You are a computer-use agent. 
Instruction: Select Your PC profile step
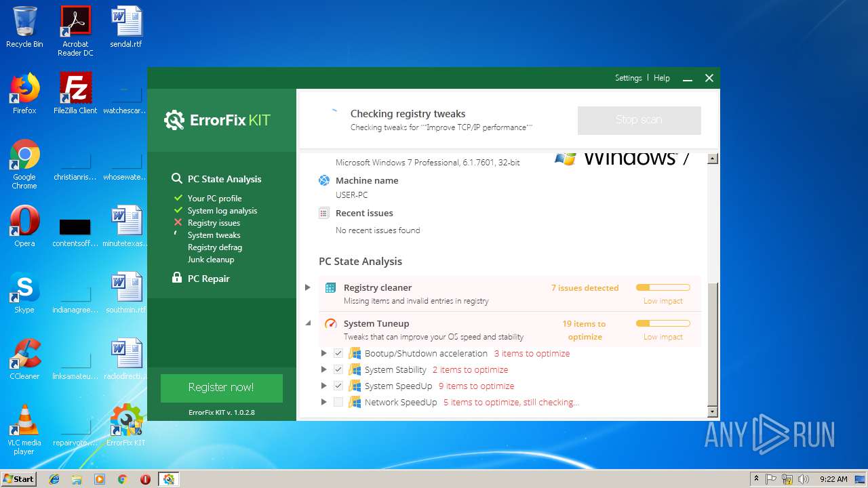tap(214, 199)
